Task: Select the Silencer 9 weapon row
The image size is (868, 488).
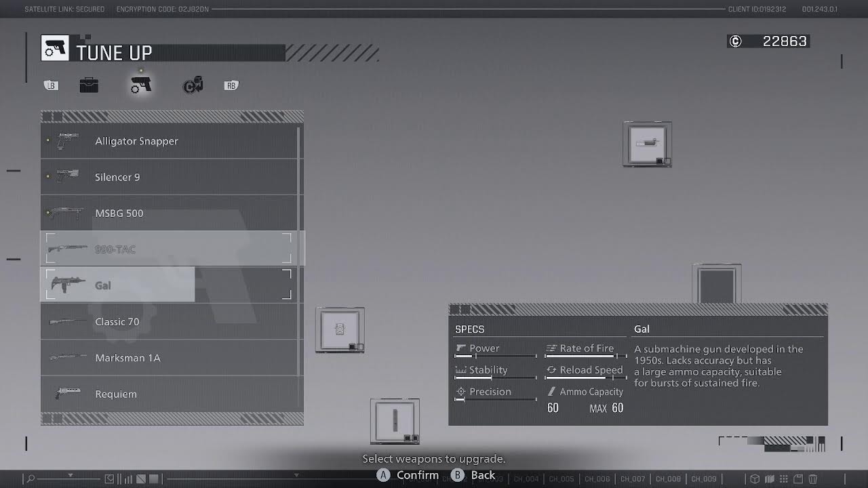Action: pos(169,177)
